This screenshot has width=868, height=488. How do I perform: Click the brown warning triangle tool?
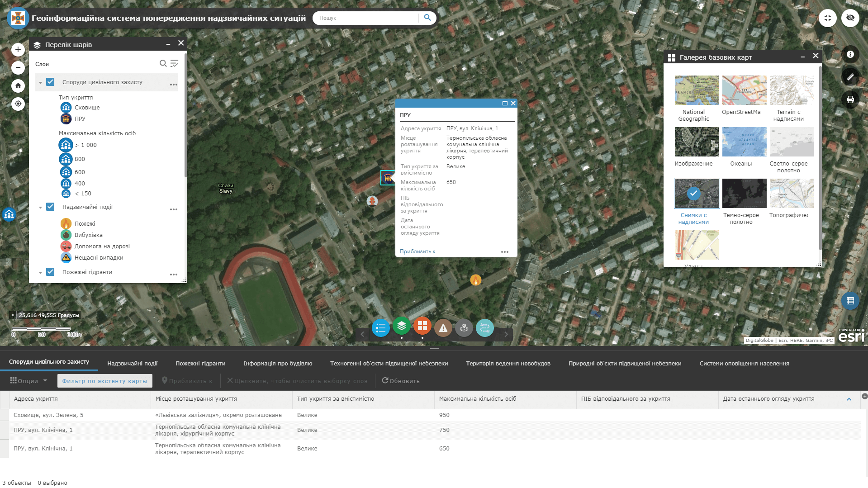pos(443,328)
